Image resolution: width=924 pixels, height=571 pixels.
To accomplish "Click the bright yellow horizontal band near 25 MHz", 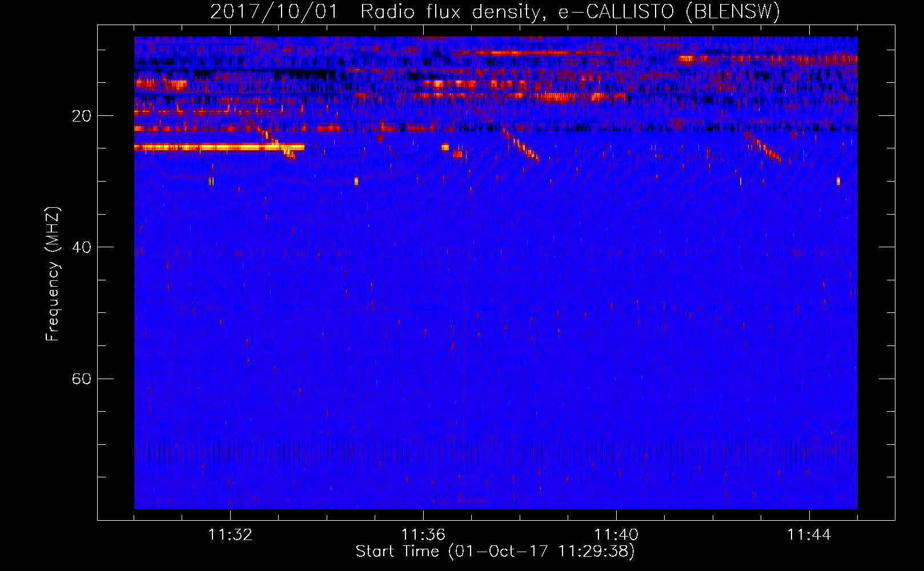I will (x=219, y=147).
